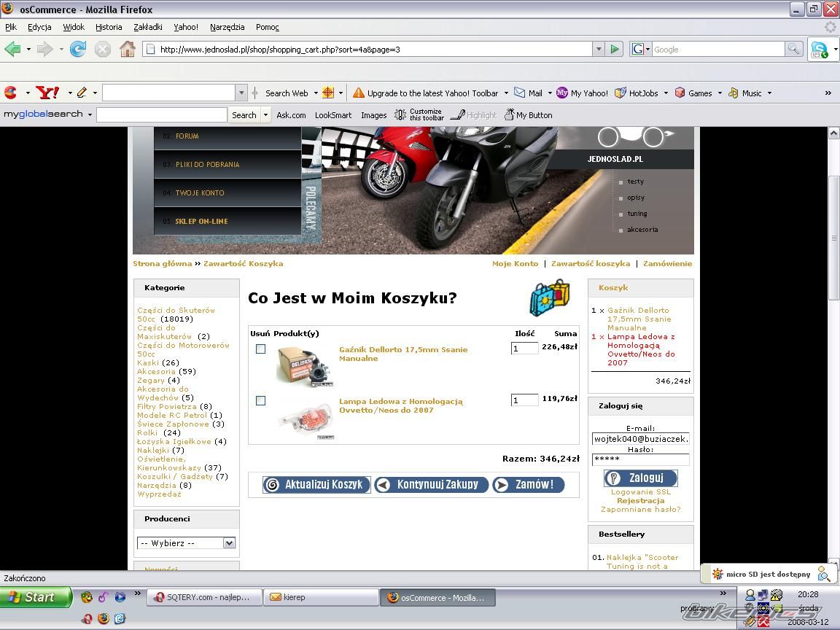Switch to SQTERY.com taskbar window
The image size is (840, 630).
point(205,597)
